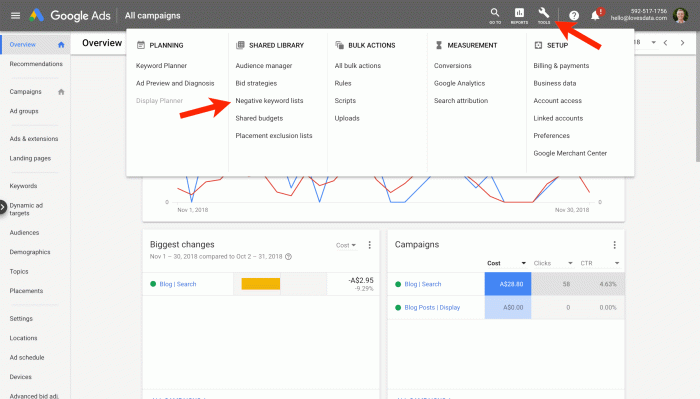Click help icon beside date comparison text
The image size is (700, 399).
click(x=288, y=257)
